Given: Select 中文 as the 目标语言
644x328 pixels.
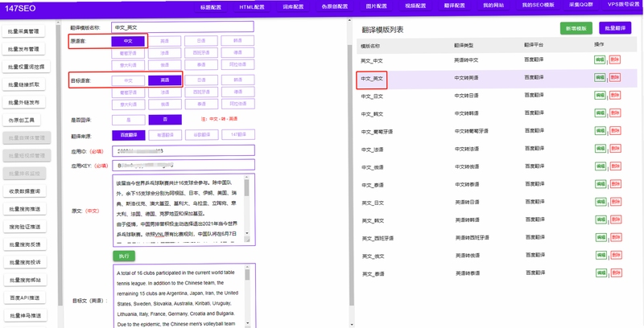Looking at the screenshot, I should click(x=128, y=80).
